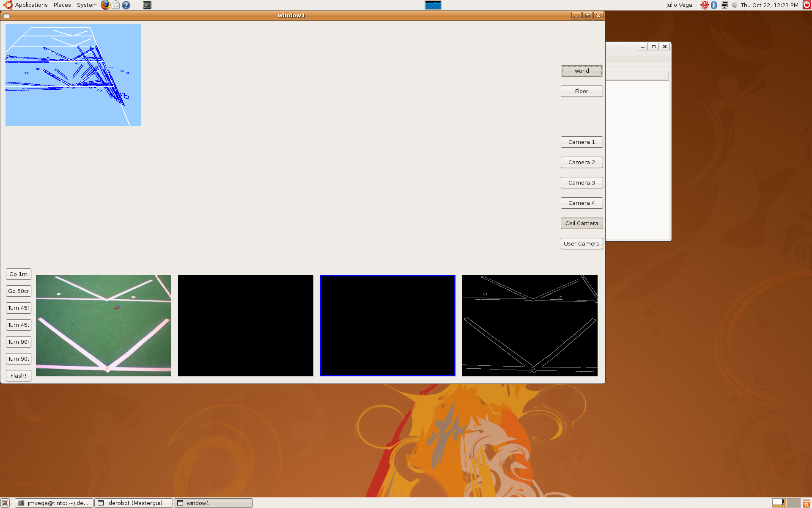Open the red update notifier icon
The height and width of the screenshot is (508, 812).
(x=704, y=5)
